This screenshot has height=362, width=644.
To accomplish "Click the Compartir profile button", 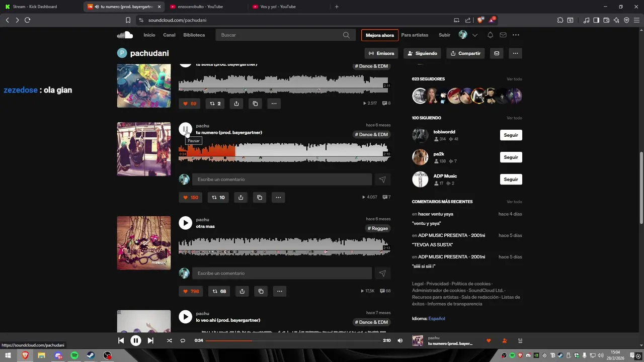I will click(465, 53).
